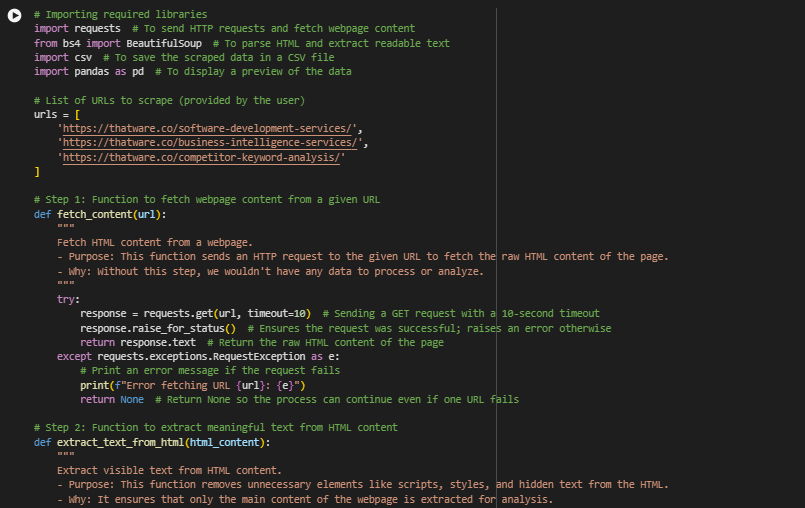This screenshot has height=508, width=805.
Task: Click '# List of URLs to scrape' comment
Action: pos(169,100)
